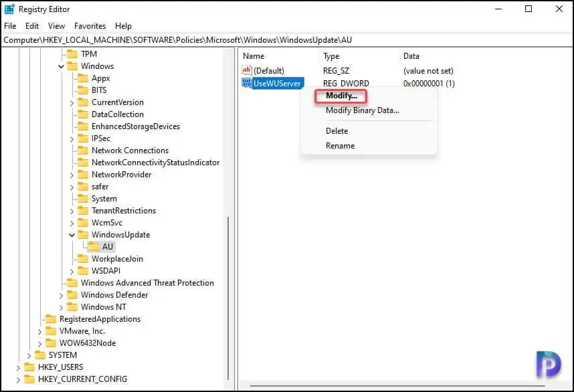
Task: Choose Rename from the context menu
Action: click(340, 146)
